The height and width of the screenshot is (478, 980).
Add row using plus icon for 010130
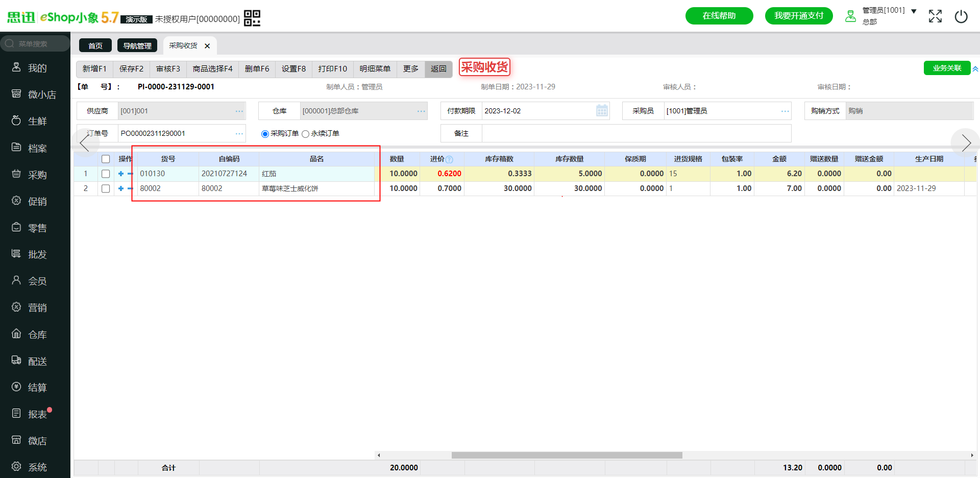pyautogui.click(x=121, y=174)
